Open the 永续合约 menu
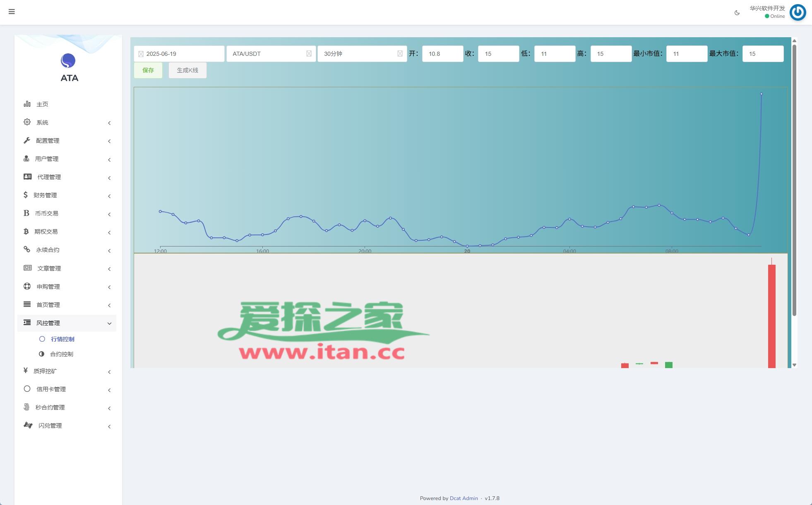The image size is (812, 505). pos(67,250)
